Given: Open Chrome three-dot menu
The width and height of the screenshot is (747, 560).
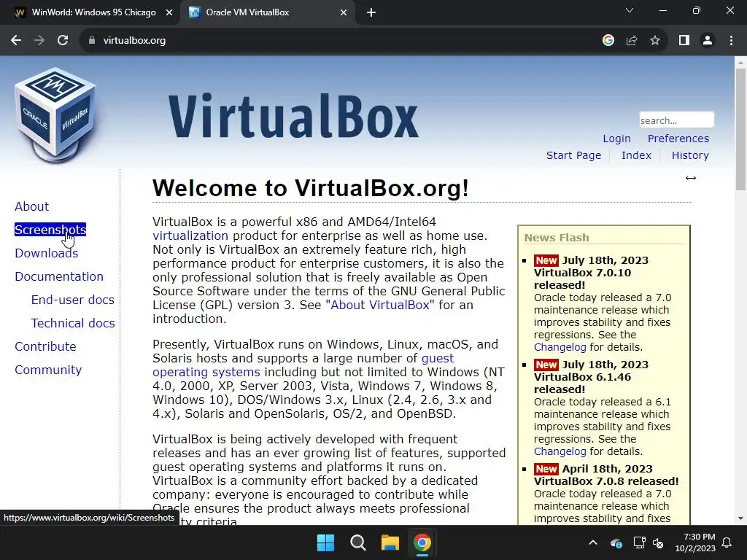Looking at the screenshot, I should pyautogui.click(x=731, y=41).
